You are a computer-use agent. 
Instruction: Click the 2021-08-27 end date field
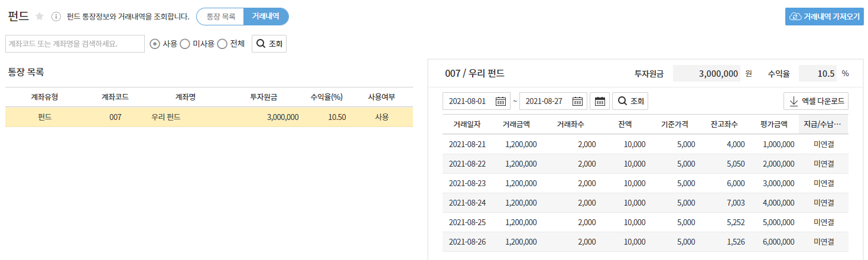pyautogui.click(x=544, y=101)
